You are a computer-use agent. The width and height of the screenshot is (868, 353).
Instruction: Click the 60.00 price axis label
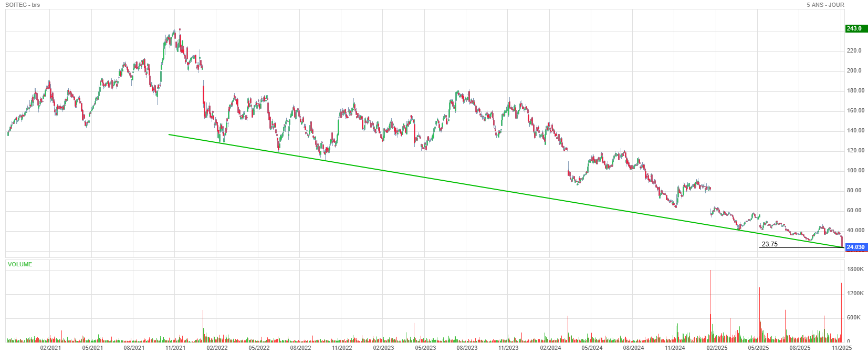click(854, 211)
